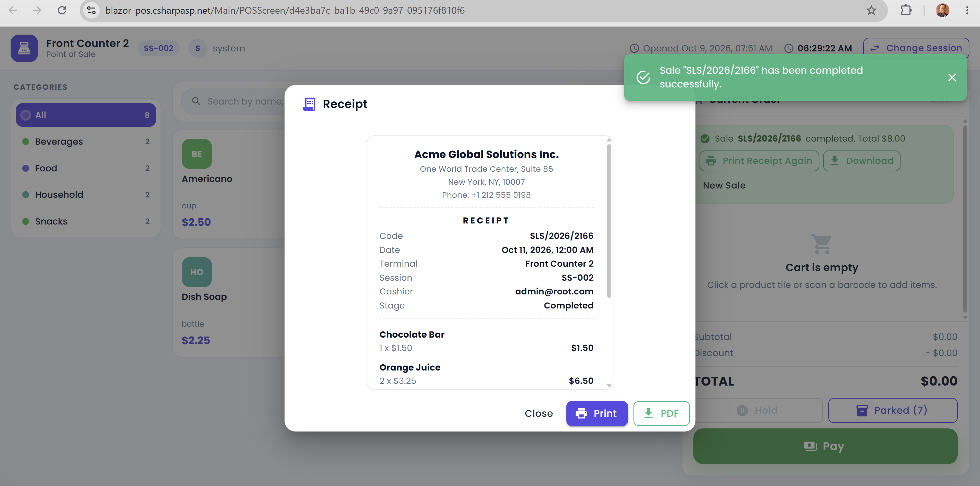980x486 pixels.
Task: Click the success checkmark icon in toast
Action: point(643,77)
